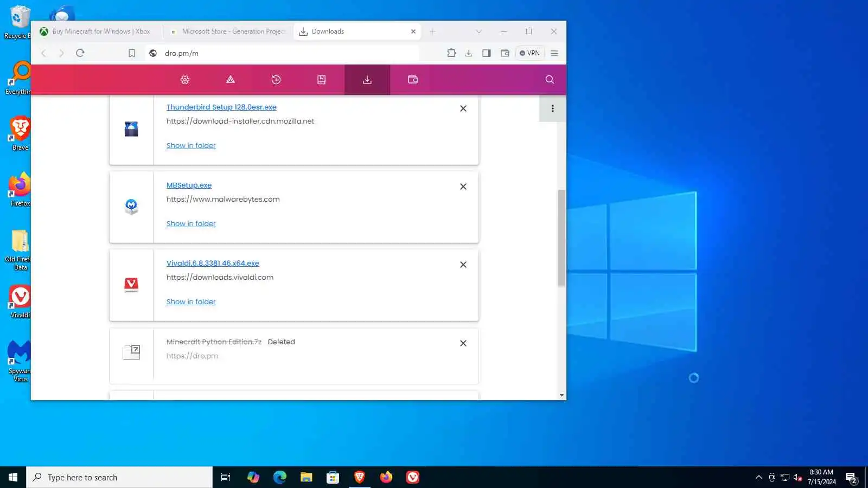Switch to Microsoft Store Generation Project tab
The height and width of the screenshot is (488, 868).
(228, 31)
